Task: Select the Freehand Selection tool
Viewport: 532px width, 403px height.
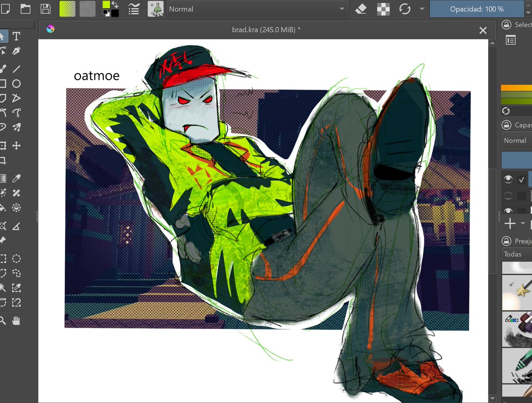Action: click(16, 273)
